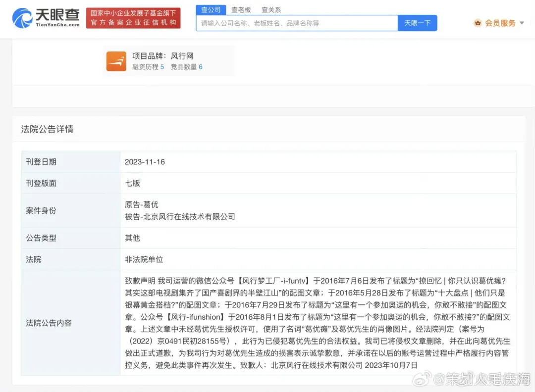Click the 项目品牌：风行网 title
This screenshot has height=392, width=535.
click(x=163, y=56)
